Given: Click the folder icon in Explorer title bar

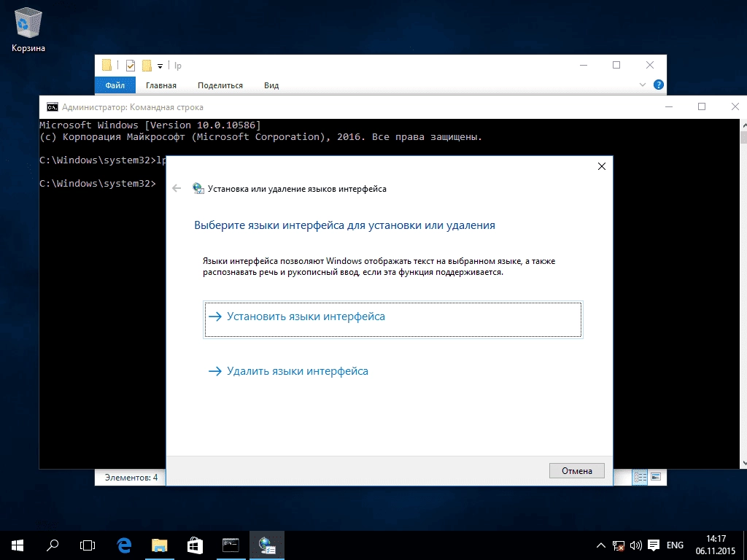Looking at the screenshot, I should tap(107, 65).
